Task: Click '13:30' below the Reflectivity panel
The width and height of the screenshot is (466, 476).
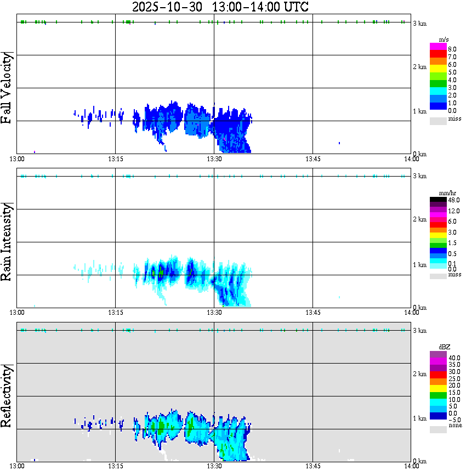Action: point(214,466)
